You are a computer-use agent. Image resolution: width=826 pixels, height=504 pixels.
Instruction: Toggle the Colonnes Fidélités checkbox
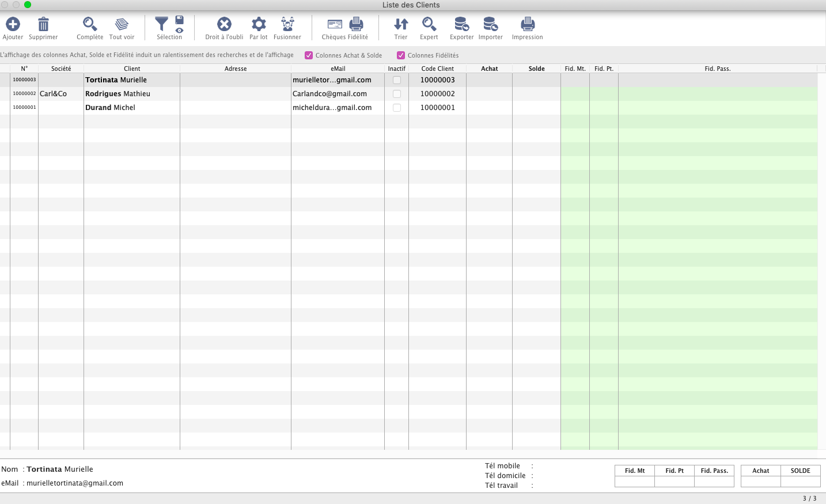401,55
